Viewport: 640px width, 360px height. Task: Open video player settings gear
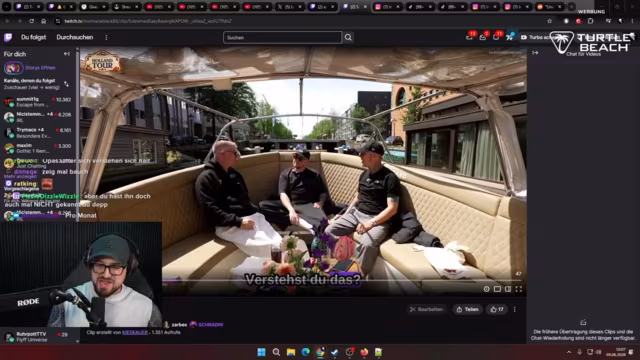pyautogui.click(x=487, y=289)
